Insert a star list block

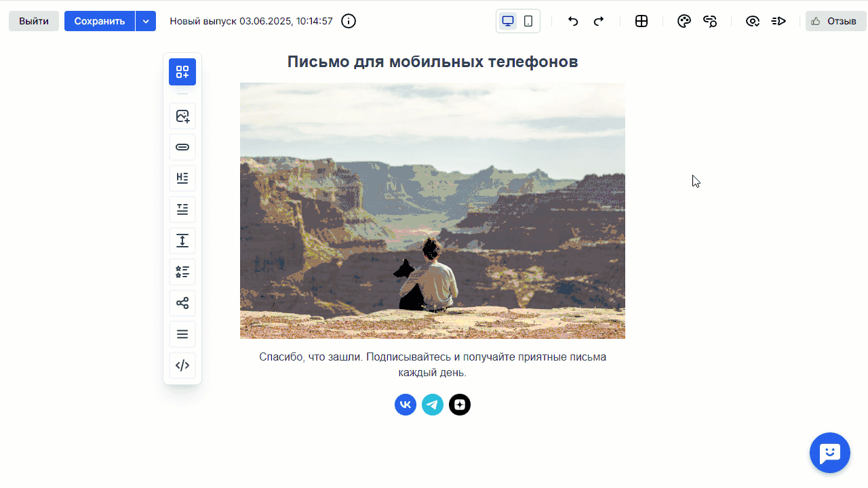click(x=182, y=272)
